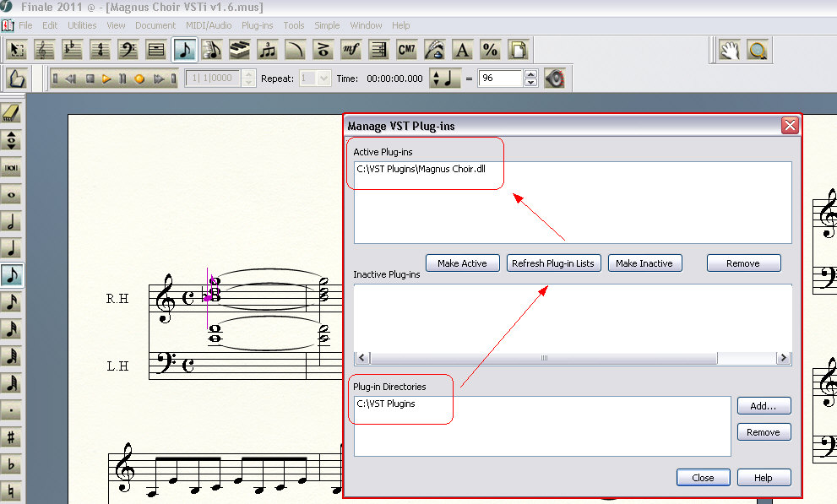This screenshot has height=504, width=837.
Task: Open the Simple menu
Action: coord(327,25)
